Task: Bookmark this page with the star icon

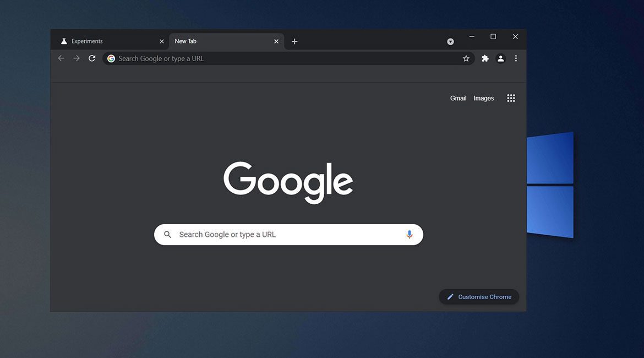Action: (466, 58)
